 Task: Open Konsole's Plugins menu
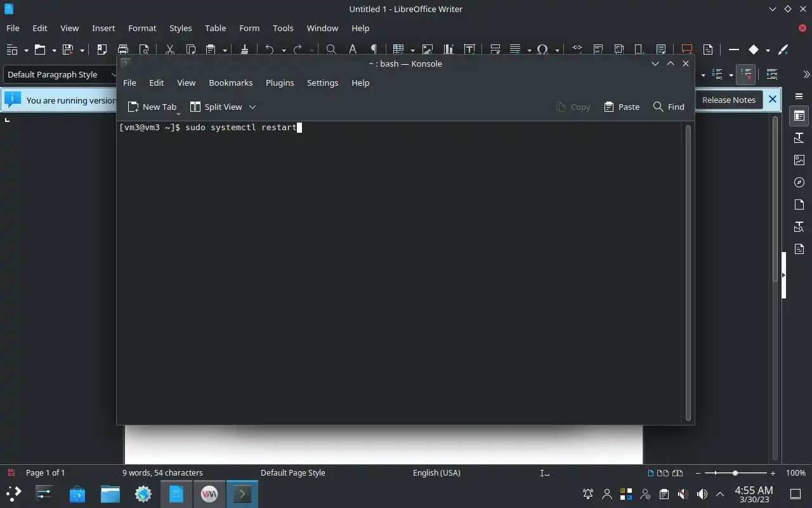click(280, 83)
